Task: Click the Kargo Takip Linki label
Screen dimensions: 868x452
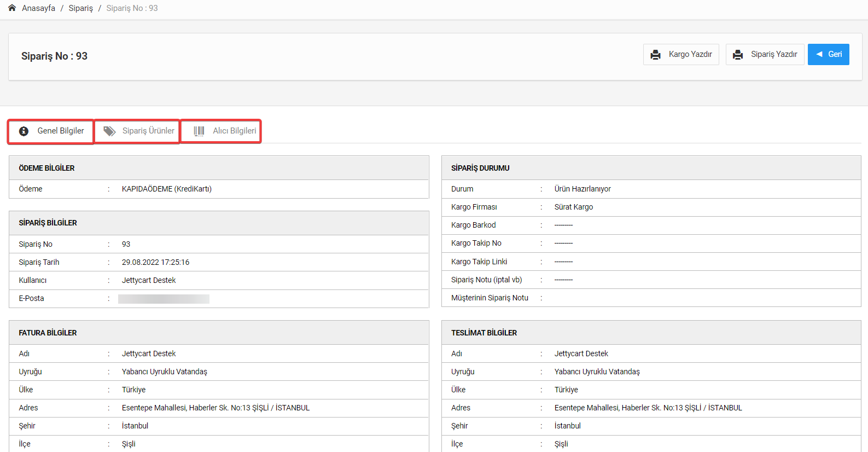Action: tap(479, 262)
